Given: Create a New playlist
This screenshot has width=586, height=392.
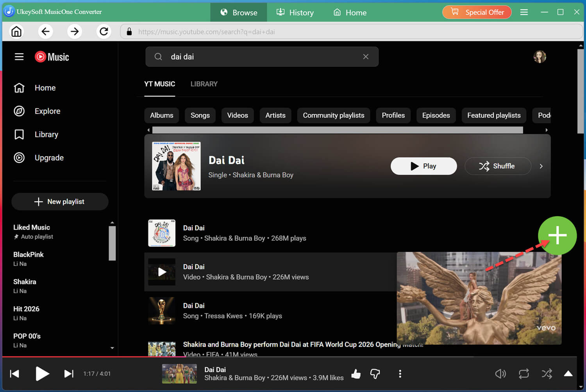Looking at the screenshot, I should [60, 202].
